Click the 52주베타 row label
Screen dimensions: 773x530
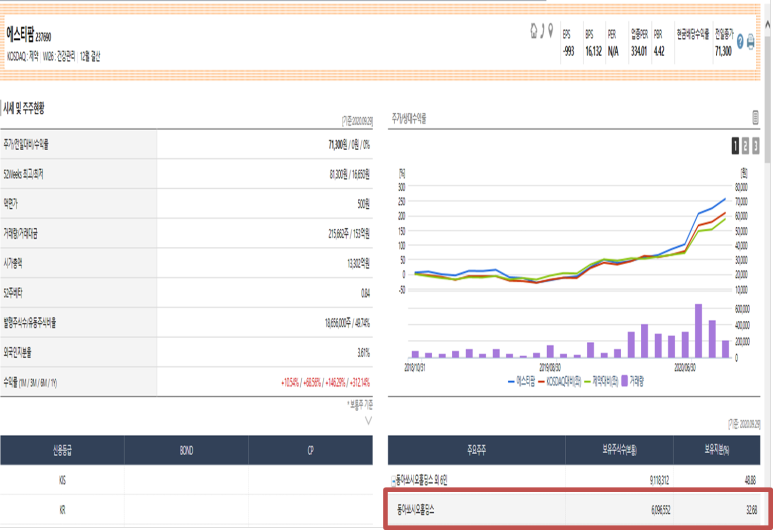[13, 293]
